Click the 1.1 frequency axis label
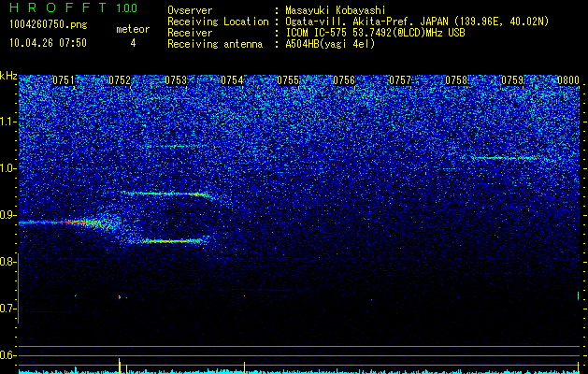 [7, 122]
